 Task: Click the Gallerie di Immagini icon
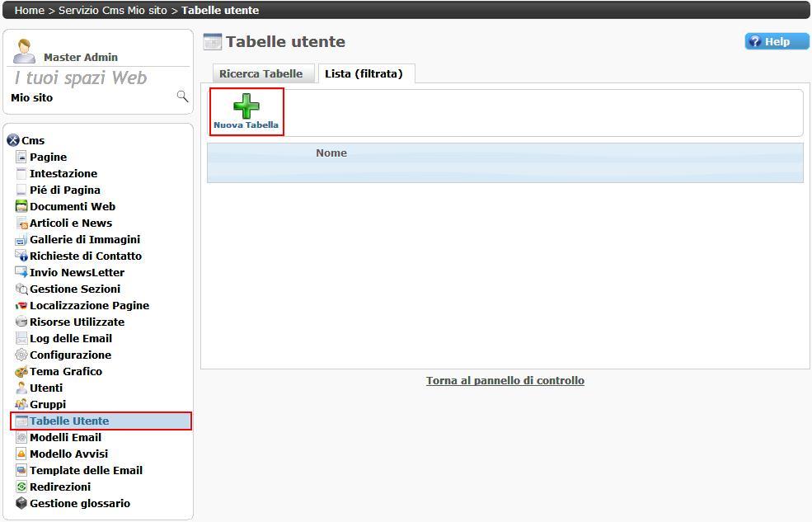coord(22,240)
